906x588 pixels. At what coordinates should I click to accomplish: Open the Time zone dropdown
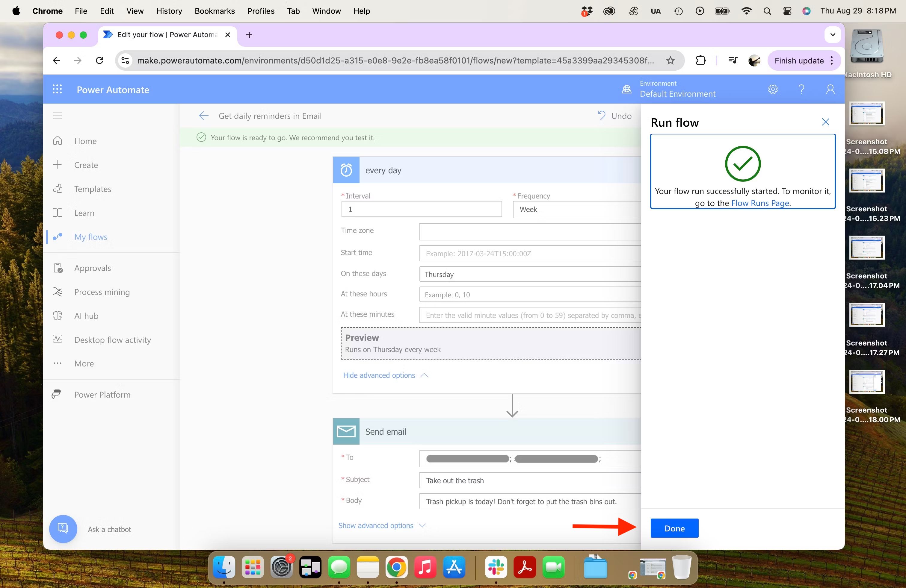pos(530,232)
